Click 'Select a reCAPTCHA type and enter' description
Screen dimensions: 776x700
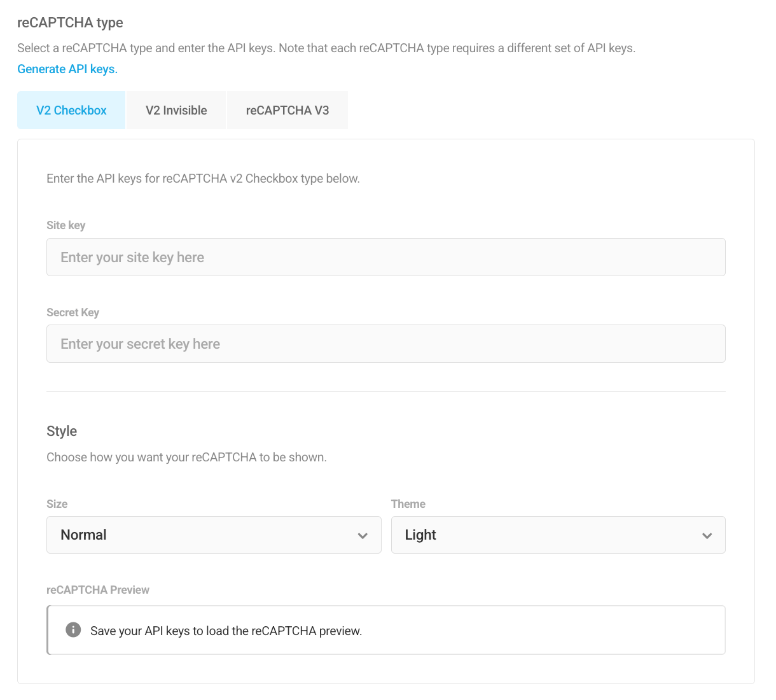pos(326,48)
